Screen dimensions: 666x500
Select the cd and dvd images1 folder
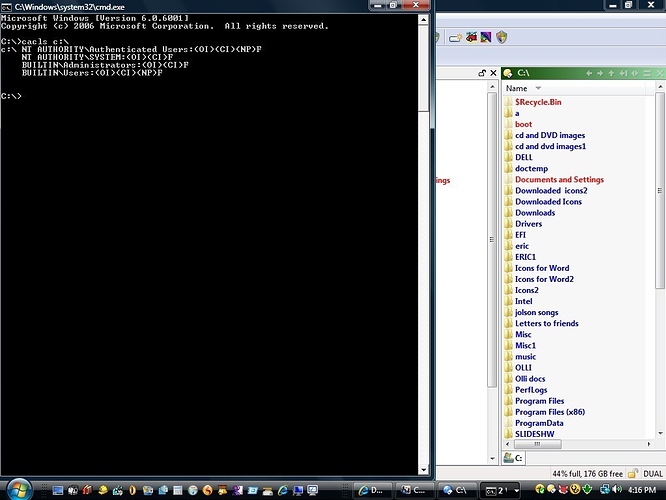click(x=550, y=147)
